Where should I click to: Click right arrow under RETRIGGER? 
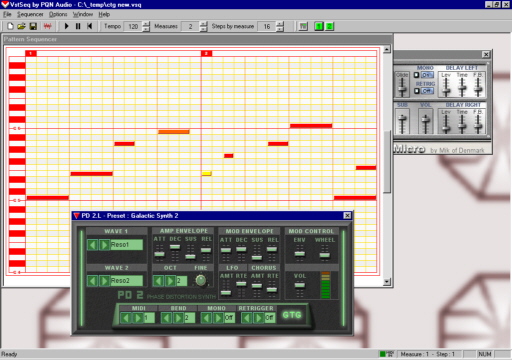point(258,318)
